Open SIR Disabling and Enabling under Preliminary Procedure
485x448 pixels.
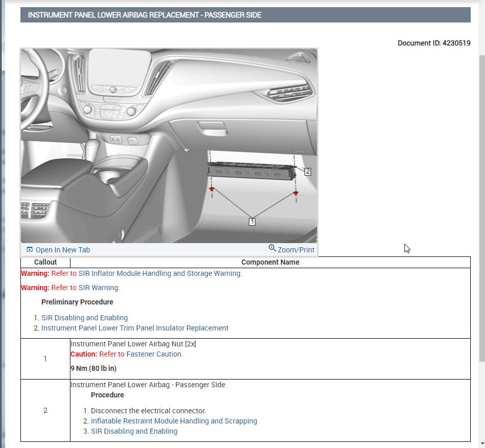(84, 318)
